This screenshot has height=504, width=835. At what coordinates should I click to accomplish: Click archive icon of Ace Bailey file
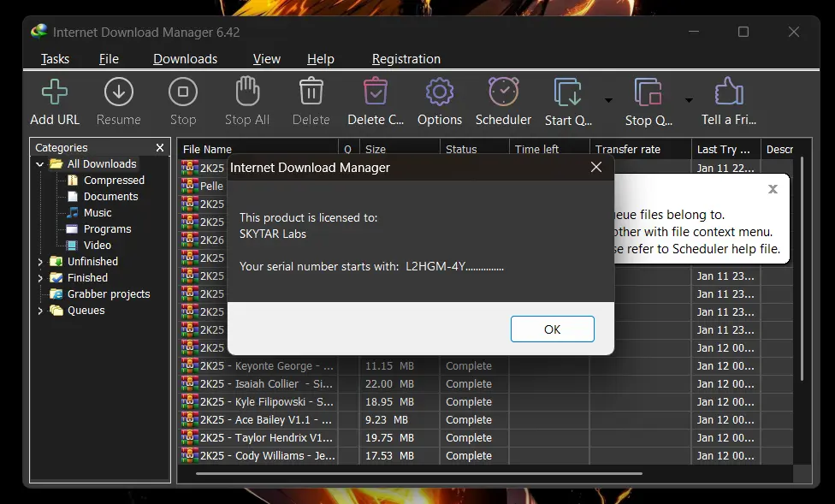[190, 420]
